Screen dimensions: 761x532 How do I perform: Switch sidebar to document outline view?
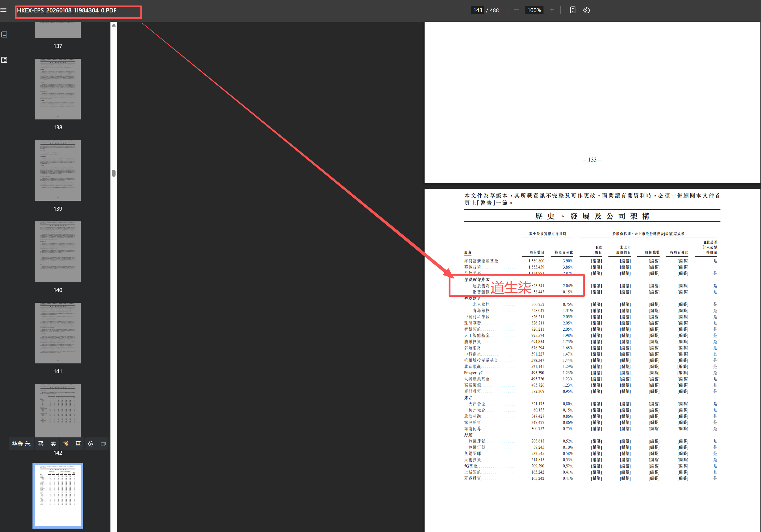[4, 60]
